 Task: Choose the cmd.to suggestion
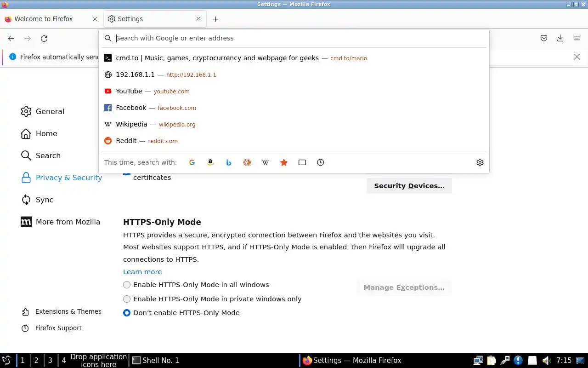pos(294,58)
